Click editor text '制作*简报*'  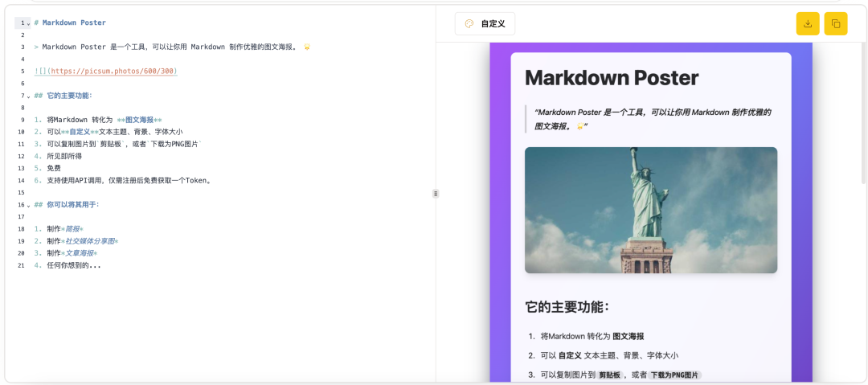pos(65,229)
